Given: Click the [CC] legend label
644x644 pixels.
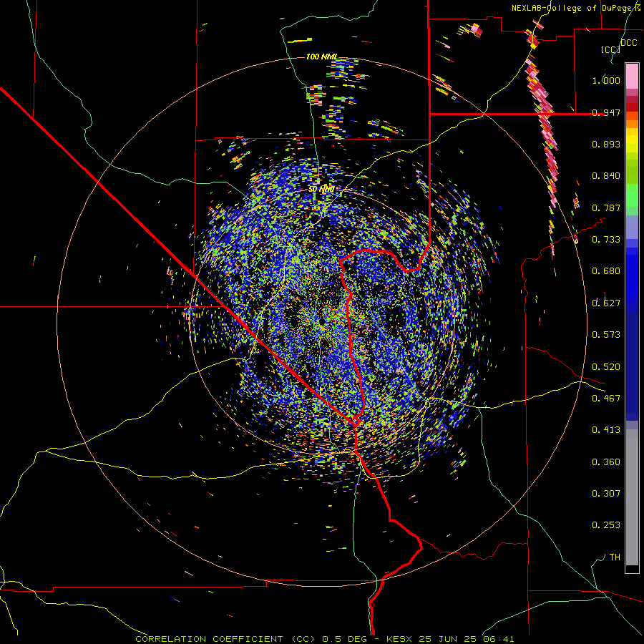Looking at the screenshot, I should click(x=610, y=49).
